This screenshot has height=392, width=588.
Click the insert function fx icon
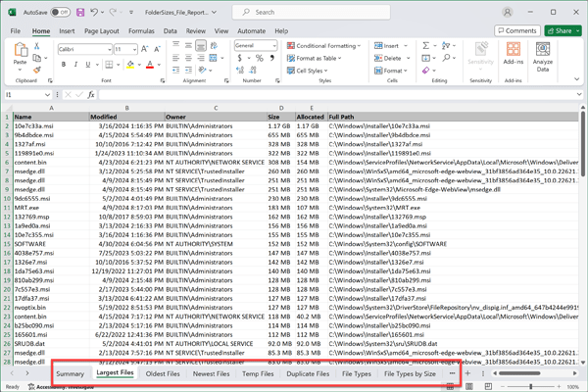[90, 95]
